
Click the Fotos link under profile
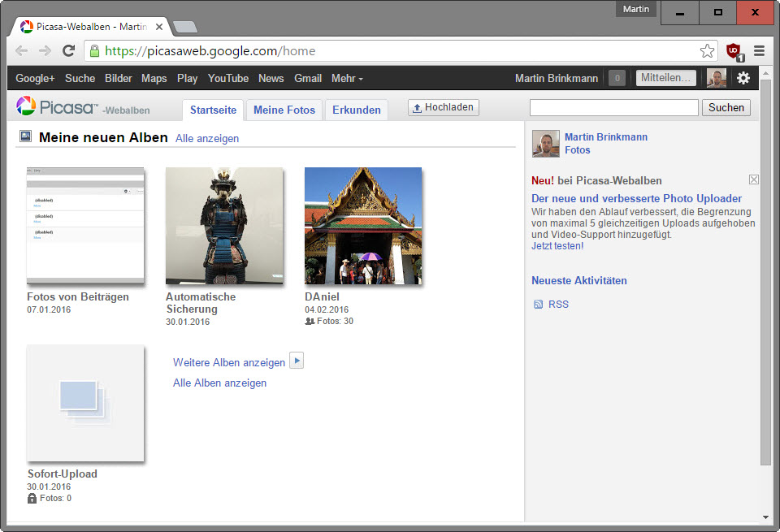coord(577,149)
